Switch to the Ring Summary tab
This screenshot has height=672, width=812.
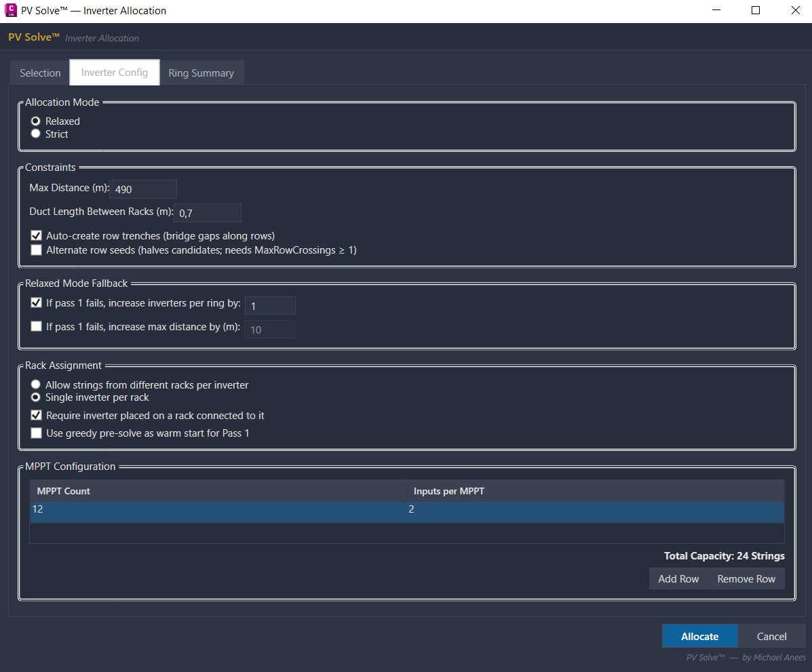click(201, 73)
